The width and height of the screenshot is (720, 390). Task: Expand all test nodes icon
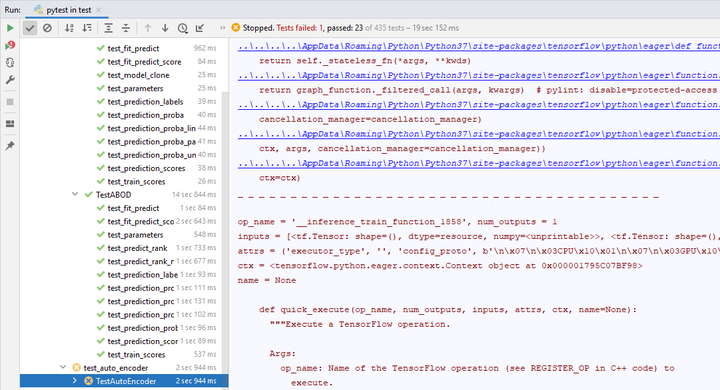click(108, 28)
